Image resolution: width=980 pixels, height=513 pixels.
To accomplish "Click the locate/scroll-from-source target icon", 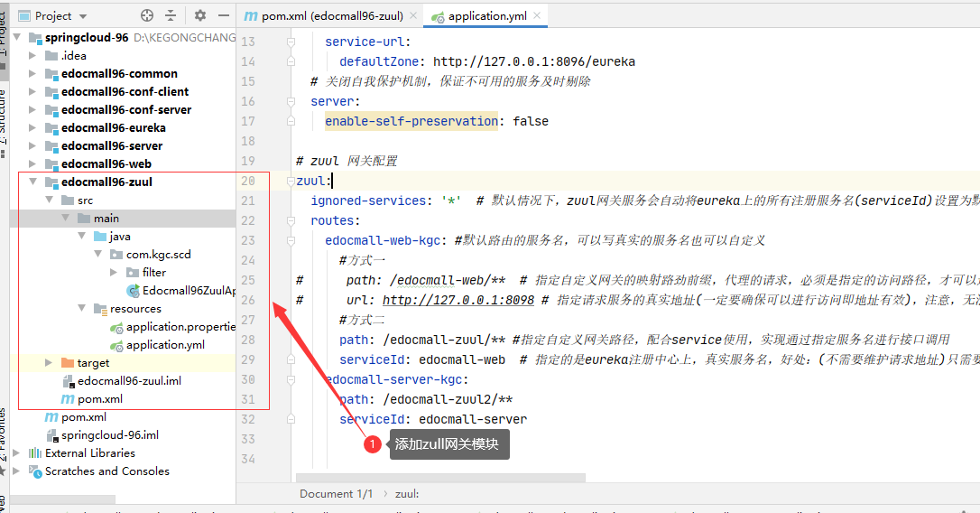I will [147, 15].
